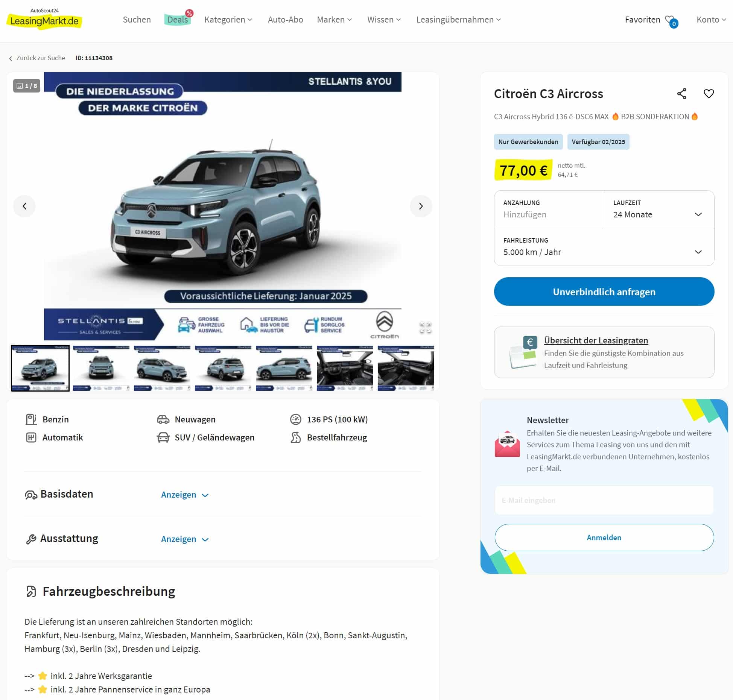Click the newsletter E-Mail eingeben field

[x=604, y=500]
